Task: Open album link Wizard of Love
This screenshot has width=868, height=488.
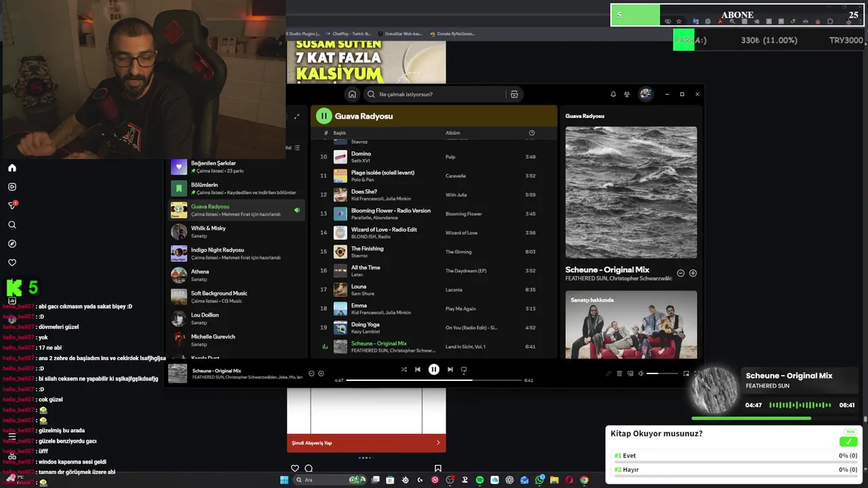Action: click(461, 232)
